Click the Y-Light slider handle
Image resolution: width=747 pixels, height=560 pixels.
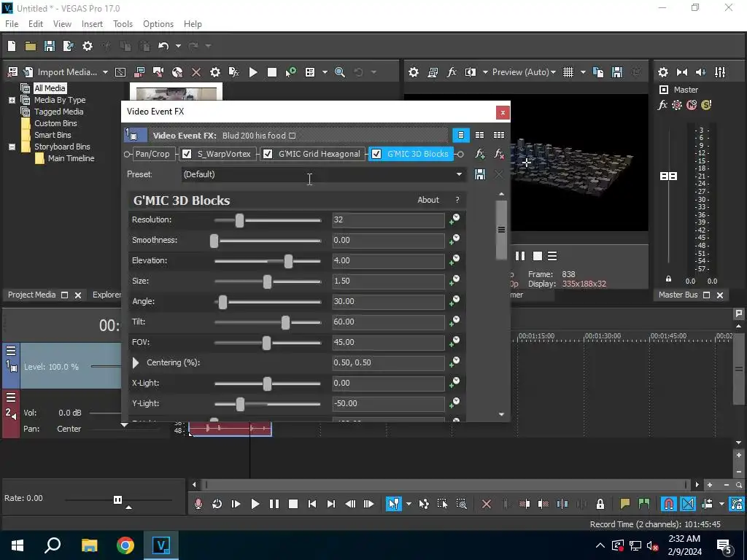pyautogui.click(x=240, y=404)
